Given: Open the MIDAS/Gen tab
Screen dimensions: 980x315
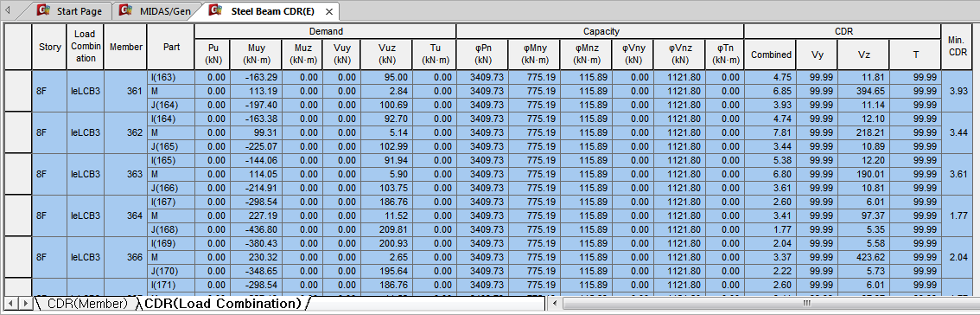Looking at the screenshot, I should coord(157,11).
